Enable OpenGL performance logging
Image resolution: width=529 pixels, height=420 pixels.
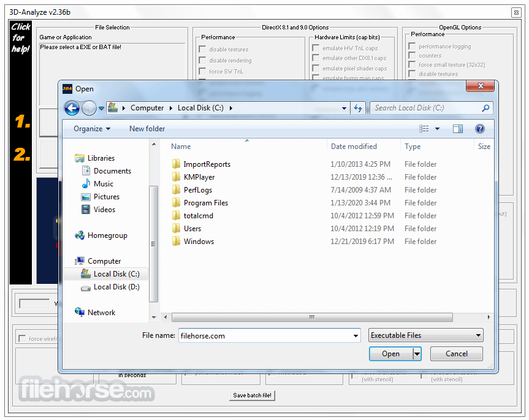(x=412, y=46)
